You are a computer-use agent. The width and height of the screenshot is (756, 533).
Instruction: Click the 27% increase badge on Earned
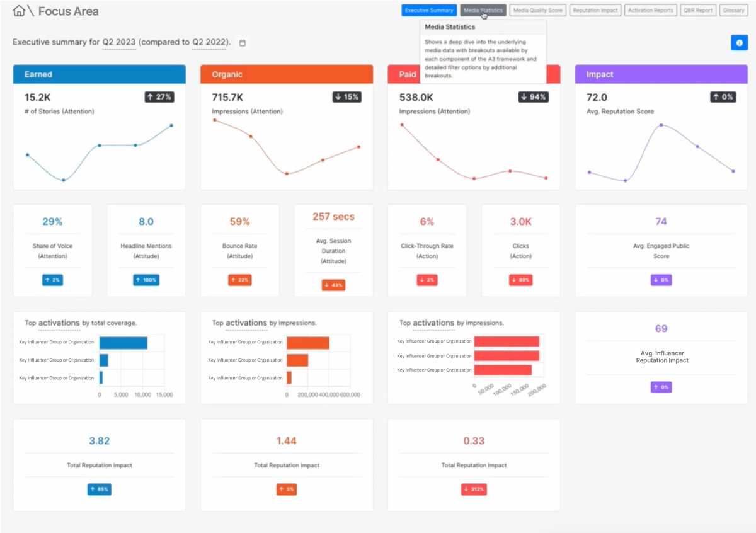click(159, 97)
